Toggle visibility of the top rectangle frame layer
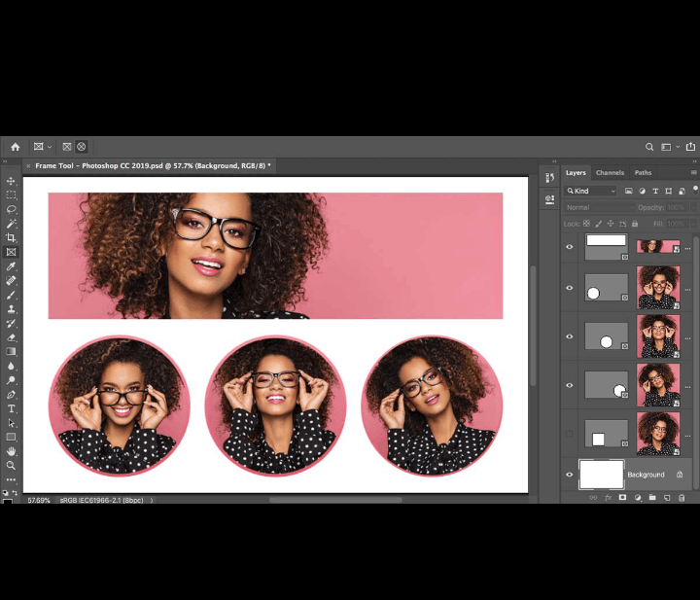 pyautogui.click(x=570, y=247)
